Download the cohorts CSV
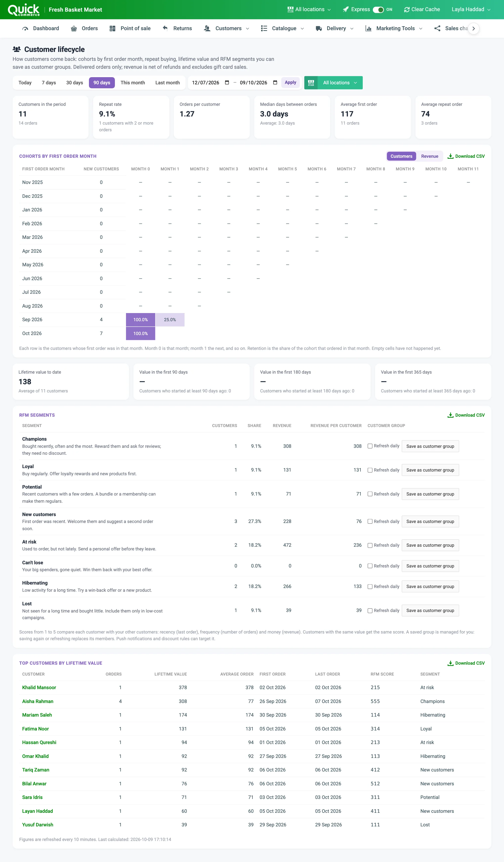504x862 pixels. coord(466,156)
